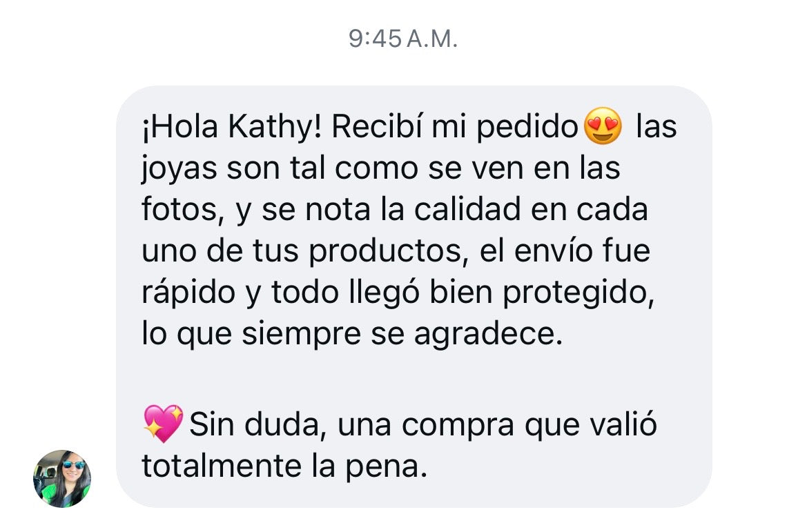The width and height of the screenshot is (807, 532).
Task: Click the word 'rápido' in the message
Action: [x=189, y=293]
